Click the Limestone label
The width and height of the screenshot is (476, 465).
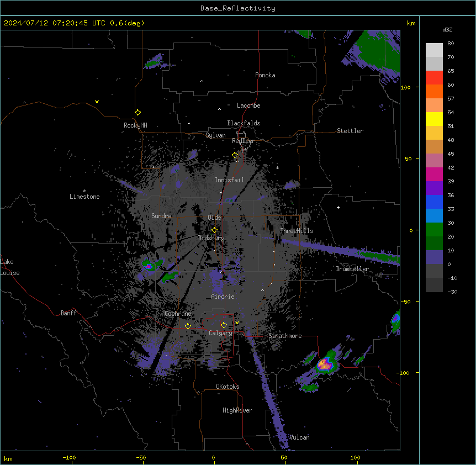click(x=84, y=197)
